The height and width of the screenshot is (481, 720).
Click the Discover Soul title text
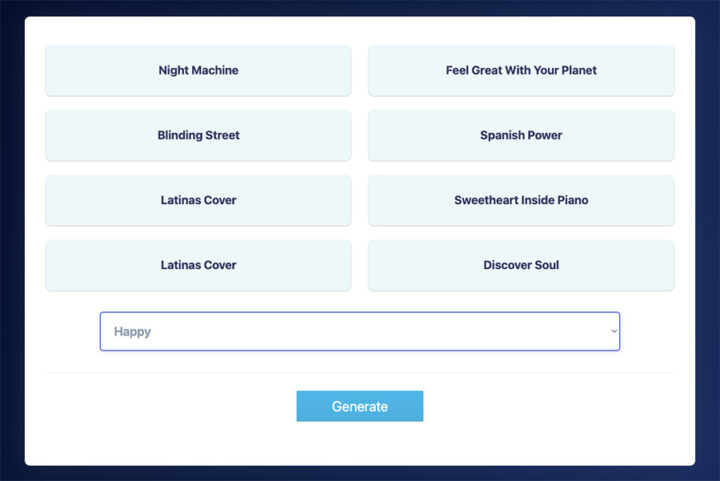coord(521,266)
